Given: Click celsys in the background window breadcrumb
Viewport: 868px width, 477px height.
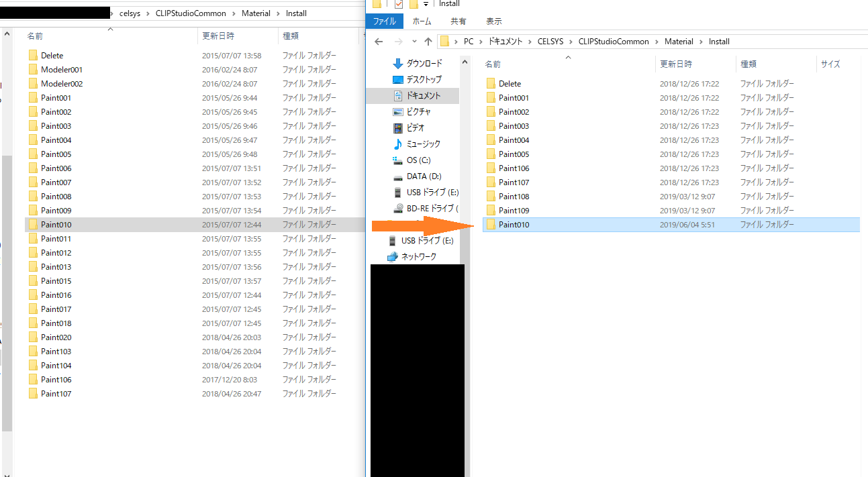Looking at the screenshot, I should (x=129, y=13).
